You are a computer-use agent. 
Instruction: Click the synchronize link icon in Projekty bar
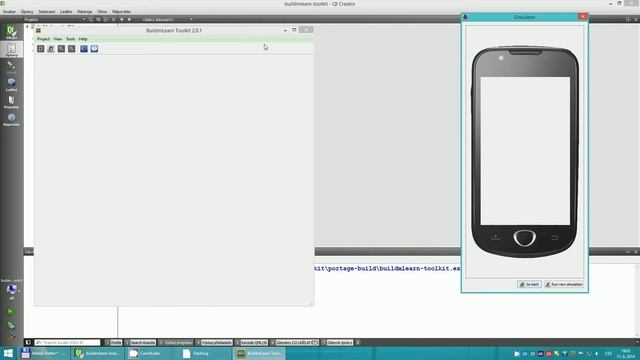pos(98,19)
